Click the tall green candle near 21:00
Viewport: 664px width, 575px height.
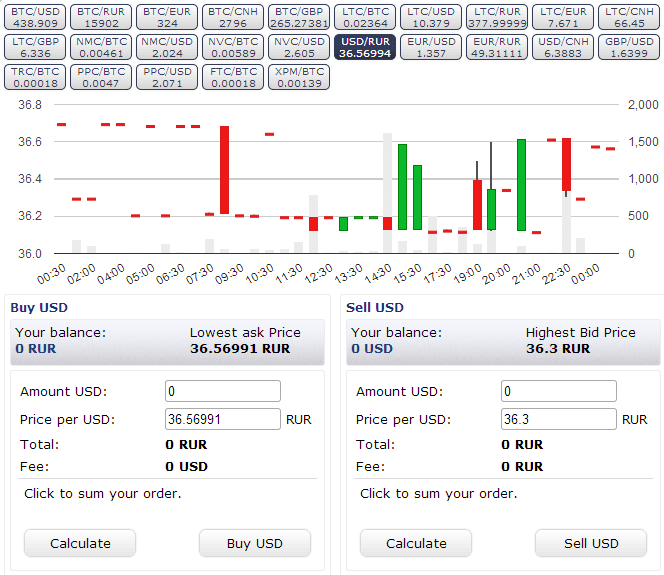pyautogui.click(x=521, y=185)
